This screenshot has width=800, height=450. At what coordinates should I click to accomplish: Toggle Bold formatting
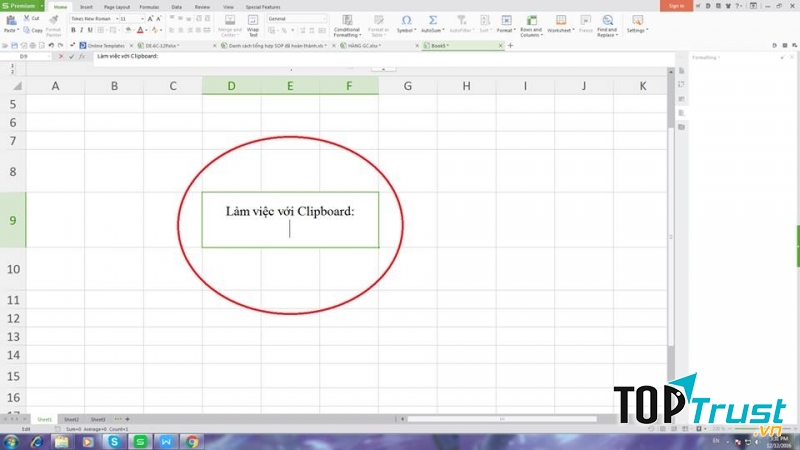pos(74,31)
